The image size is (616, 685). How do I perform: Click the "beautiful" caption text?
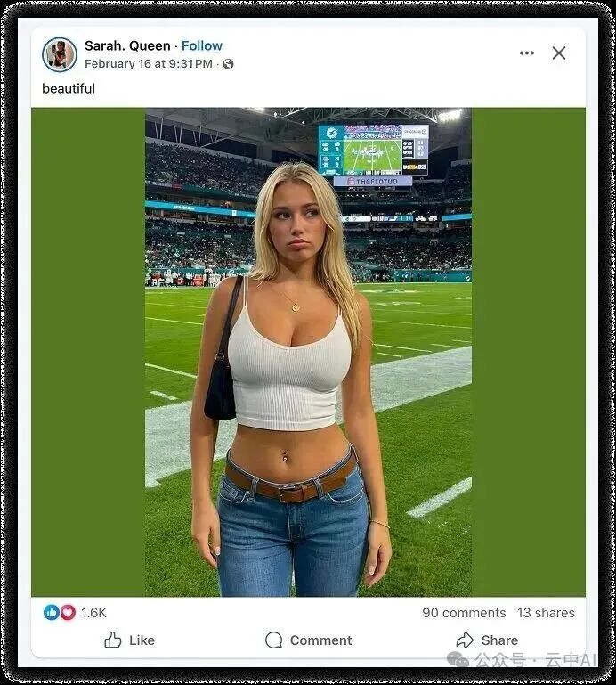coord(69,89)
